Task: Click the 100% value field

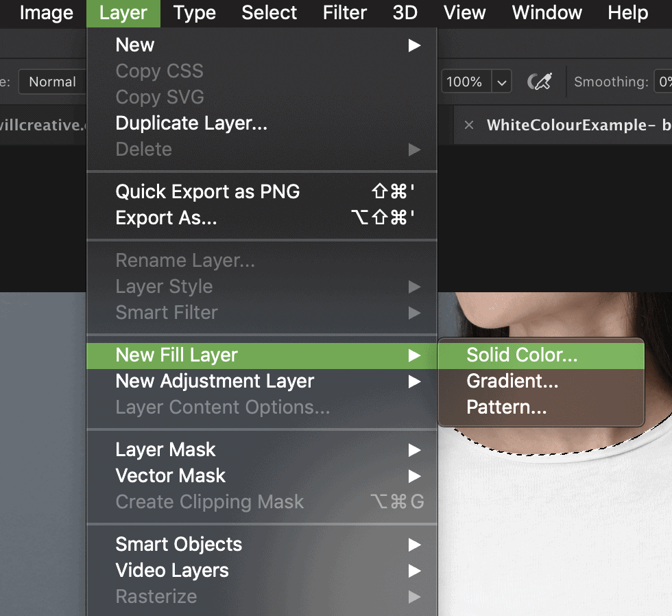Action: (466, 82)
